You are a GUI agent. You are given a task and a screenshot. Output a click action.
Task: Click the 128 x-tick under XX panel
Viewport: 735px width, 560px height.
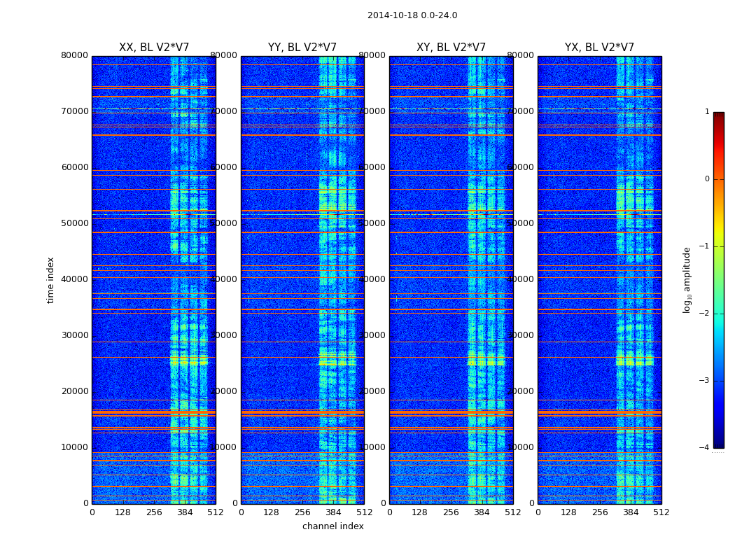pos(122,512)
